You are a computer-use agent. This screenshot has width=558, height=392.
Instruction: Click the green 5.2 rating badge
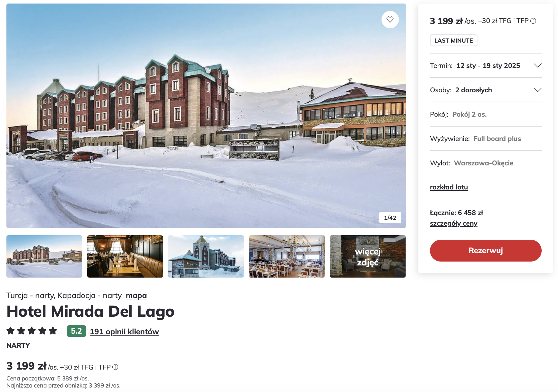coord(76,331)
